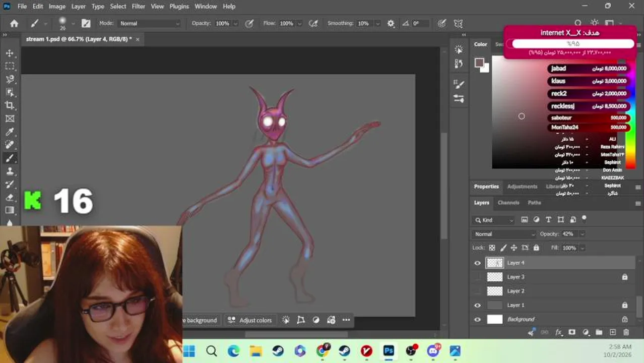Create a new layer group

599,332
